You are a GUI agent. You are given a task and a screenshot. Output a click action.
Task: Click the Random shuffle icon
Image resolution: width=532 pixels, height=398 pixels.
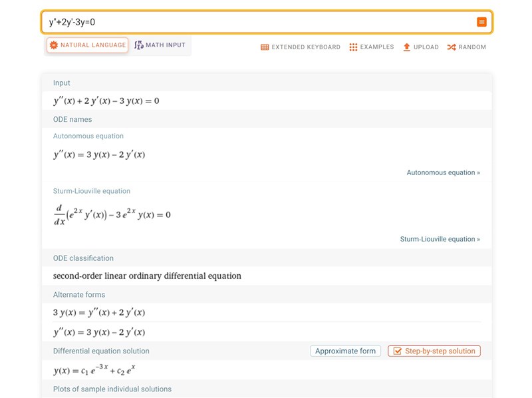coord(452,47)
